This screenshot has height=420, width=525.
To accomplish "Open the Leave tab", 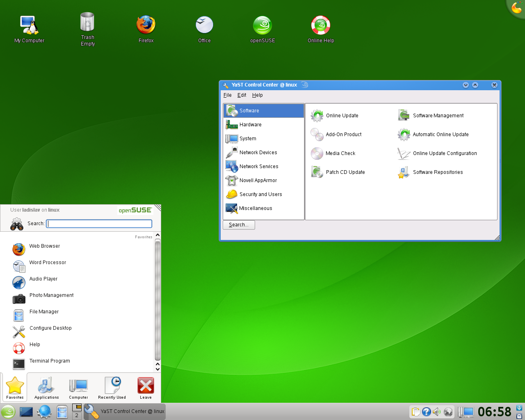I will click(x=146, y=388).
